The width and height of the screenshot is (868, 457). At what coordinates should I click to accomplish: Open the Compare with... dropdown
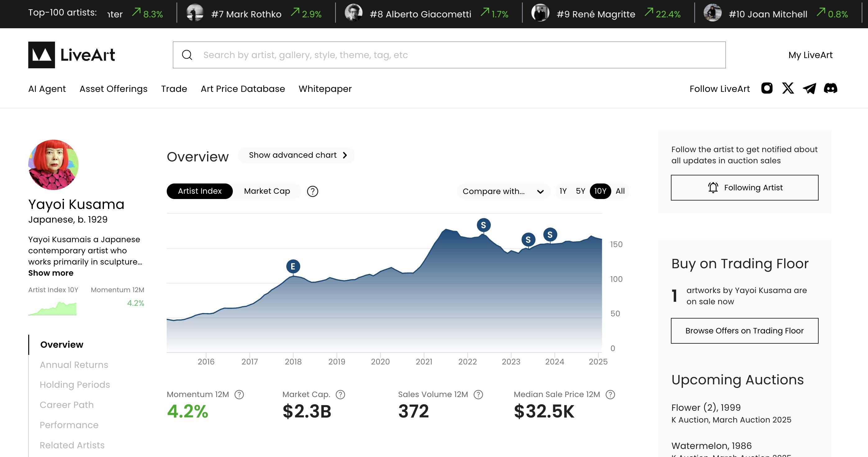tap(503, 192)
